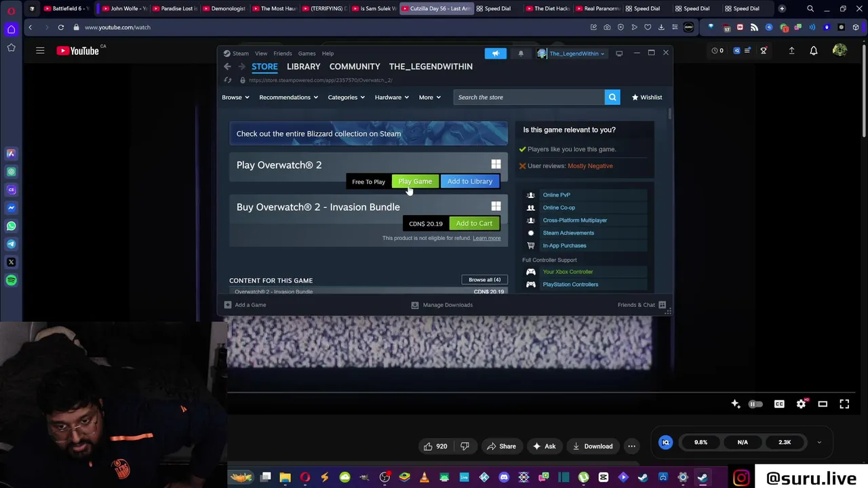Click the YouTube upload arrow icon
Image resolution: width=868 pixels, height=488 pixels.
tap(791, 50)
